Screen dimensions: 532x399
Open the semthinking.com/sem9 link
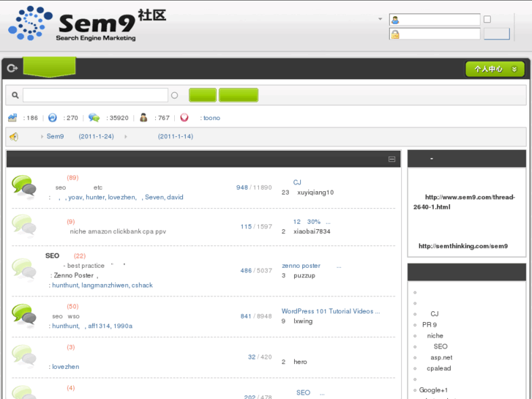(x=463, y=246)
